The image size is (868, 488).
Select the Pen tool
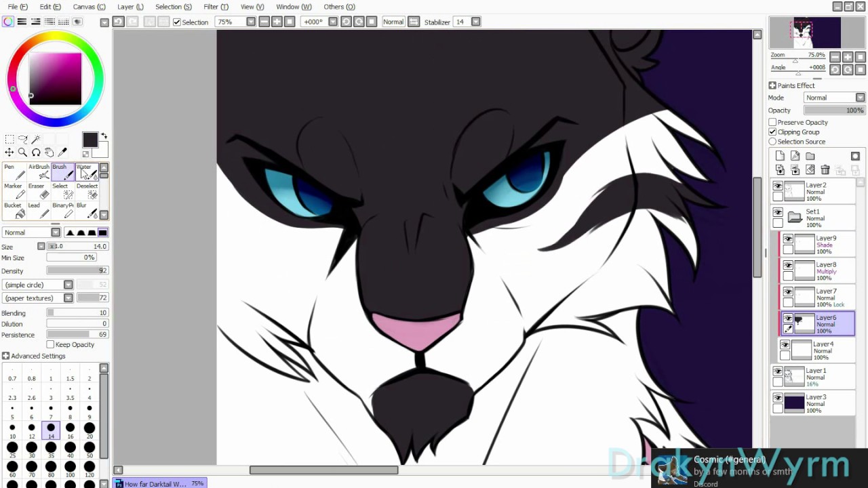(14, 172)
